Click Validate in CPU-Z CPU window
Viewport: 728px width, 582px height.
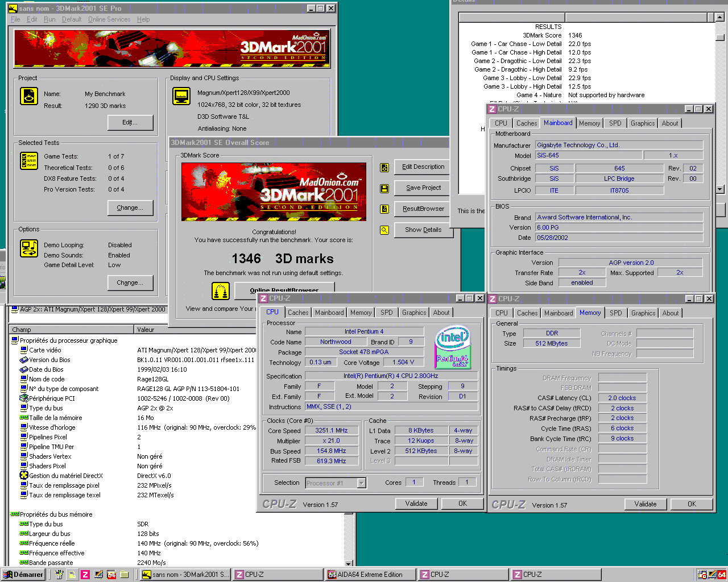(416, 504)
